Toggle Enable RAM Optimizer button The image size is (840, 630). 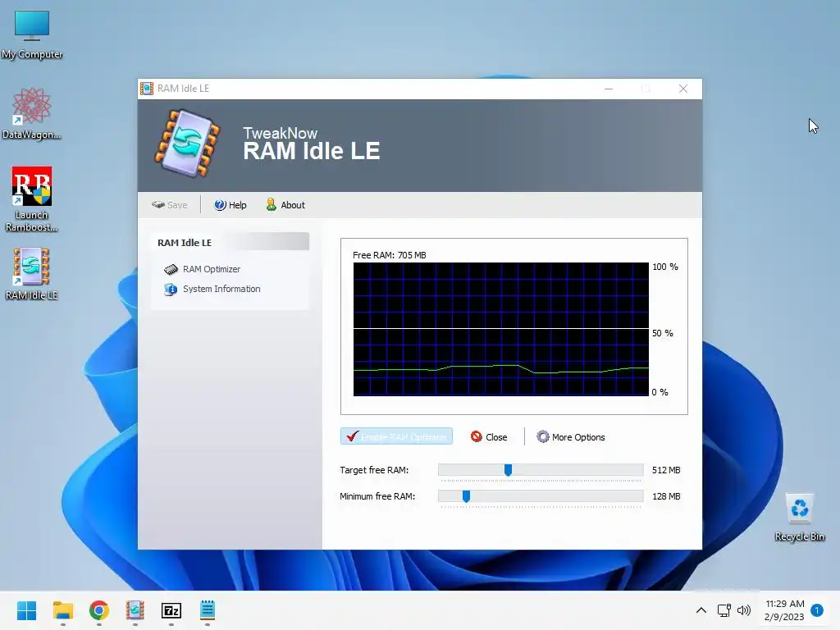point(396,436)
